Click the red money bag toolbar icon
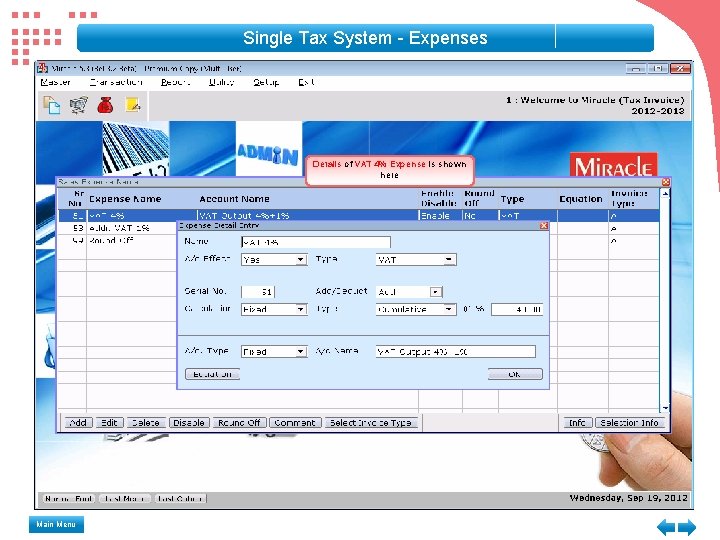 click(x=105, y=105)
